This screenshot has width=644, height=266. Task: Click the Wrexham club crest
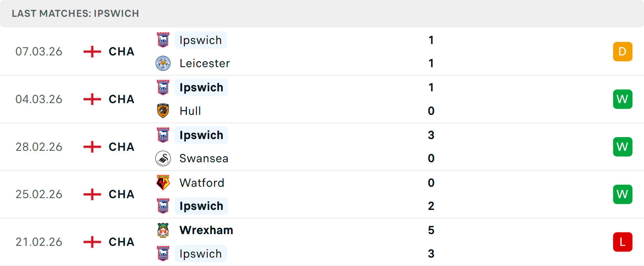(163, 230)
